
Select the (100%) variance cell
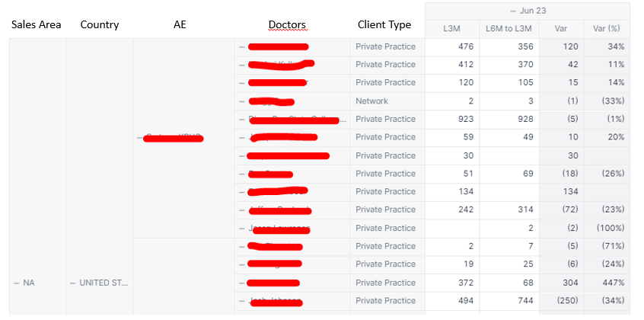pyautogui.click(x=607, y=229)
